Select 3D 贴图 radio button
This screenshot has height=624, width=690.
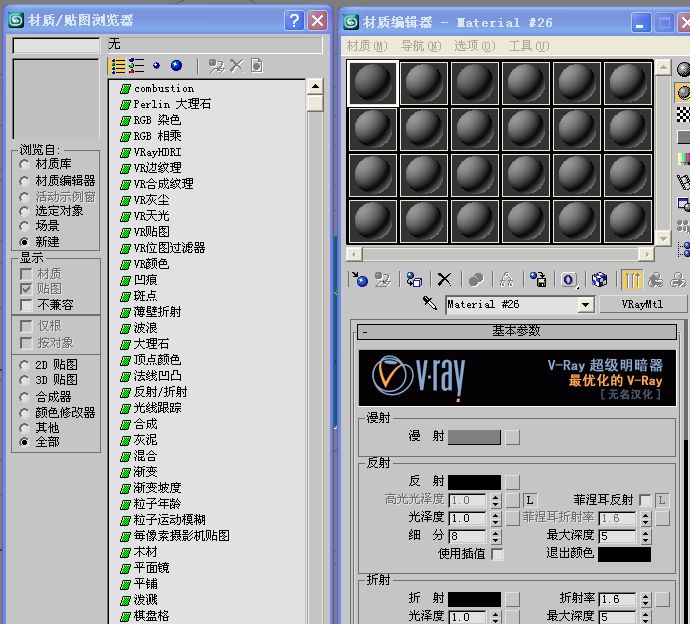(25, 381)
